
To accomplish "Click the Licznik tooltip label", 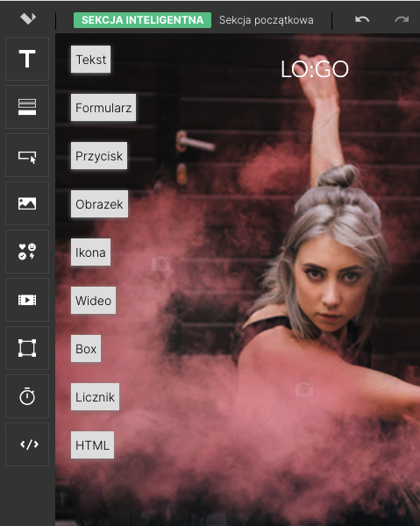I will (x=95, y=397).
